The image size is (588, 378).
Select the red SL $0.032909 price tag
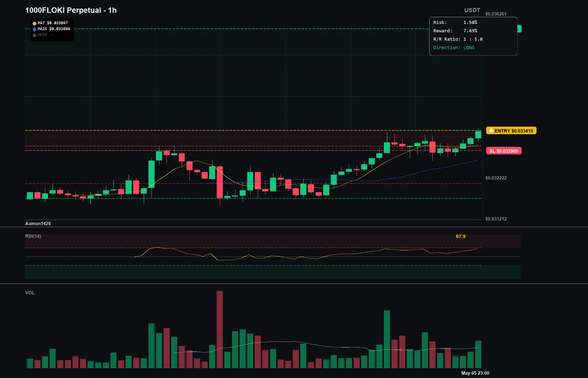pos(504,151)
